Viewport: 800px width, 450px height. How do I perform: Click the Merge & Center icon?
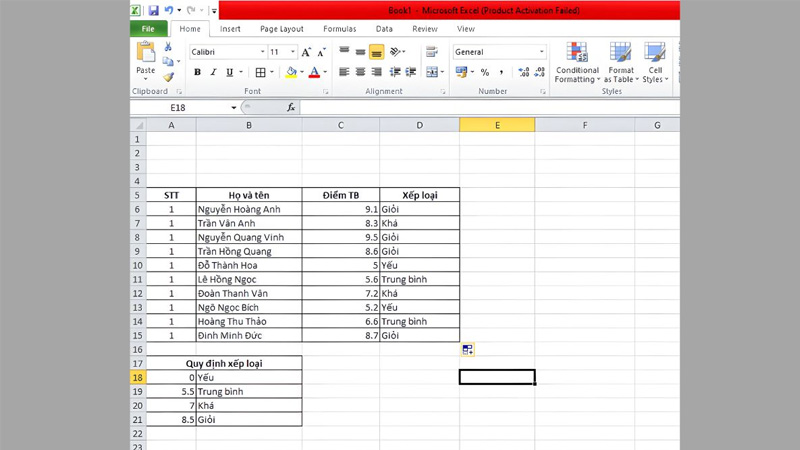432,72
